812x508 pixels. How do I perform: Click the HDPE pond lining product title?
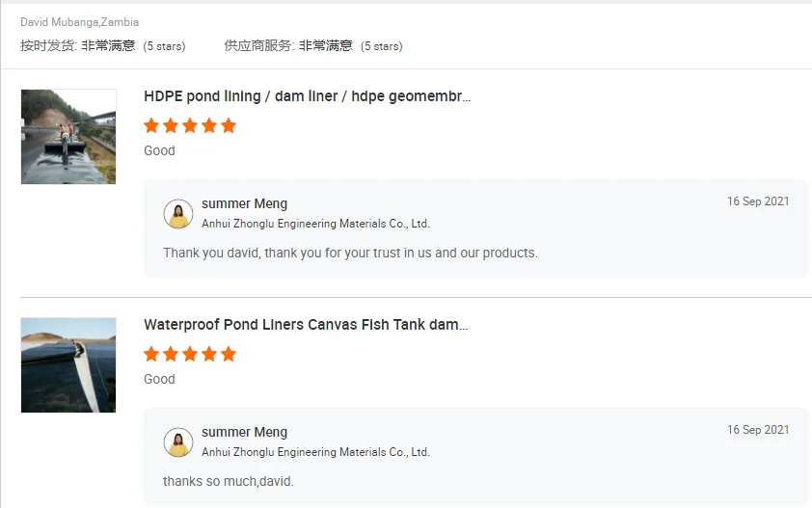[307, 96]
